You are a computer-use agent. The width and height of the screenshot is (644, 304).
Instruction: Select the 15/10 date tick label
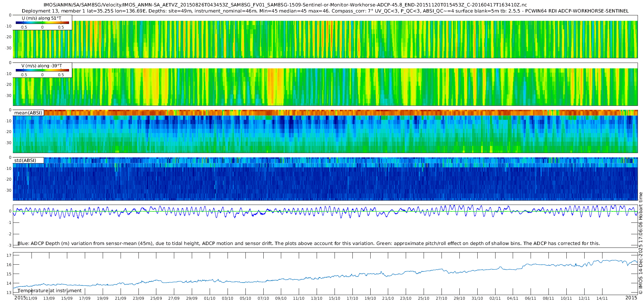pyautogui.click(x=335, y=298)
